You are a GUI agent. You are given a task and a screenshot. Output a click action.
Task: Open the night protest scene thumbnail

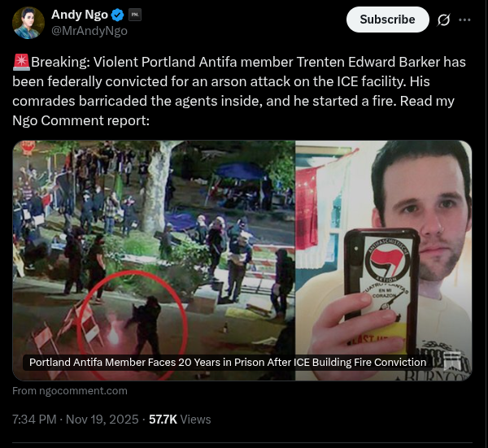[154, 260]
